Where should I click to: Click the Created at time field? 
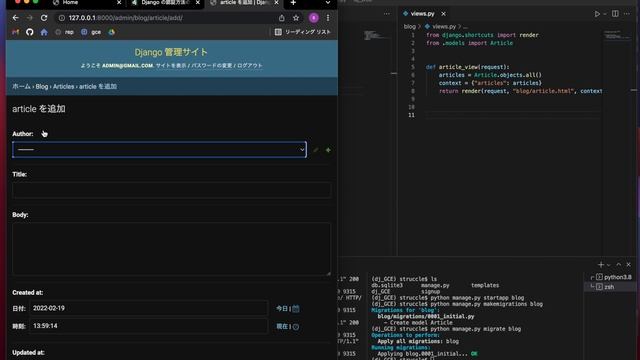[x=149, y=326]
